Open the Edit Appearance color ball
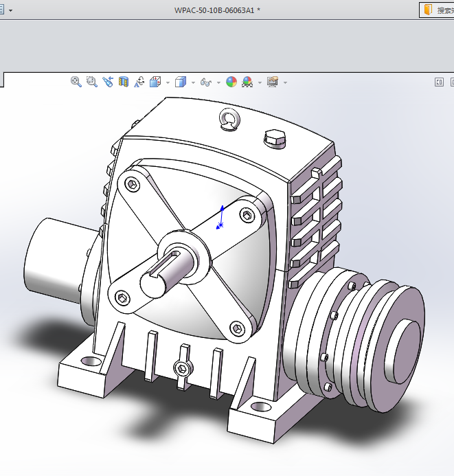 coord(231,82)
